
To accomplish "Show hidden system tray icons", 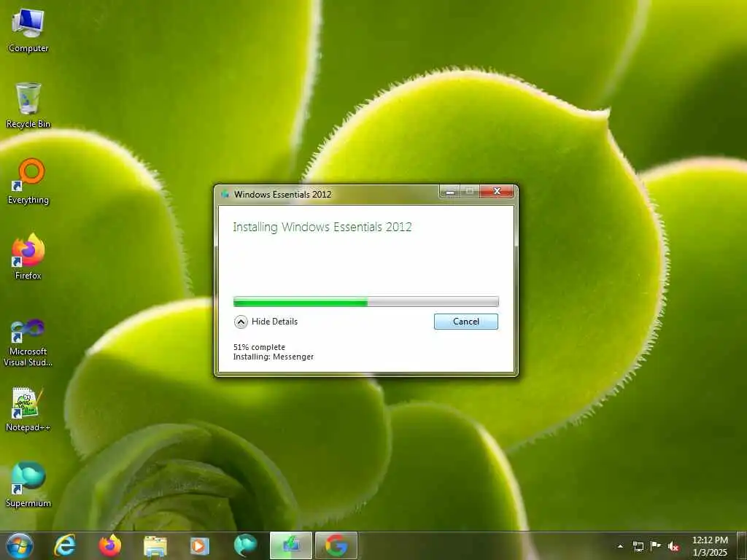I will coord(620,546).
